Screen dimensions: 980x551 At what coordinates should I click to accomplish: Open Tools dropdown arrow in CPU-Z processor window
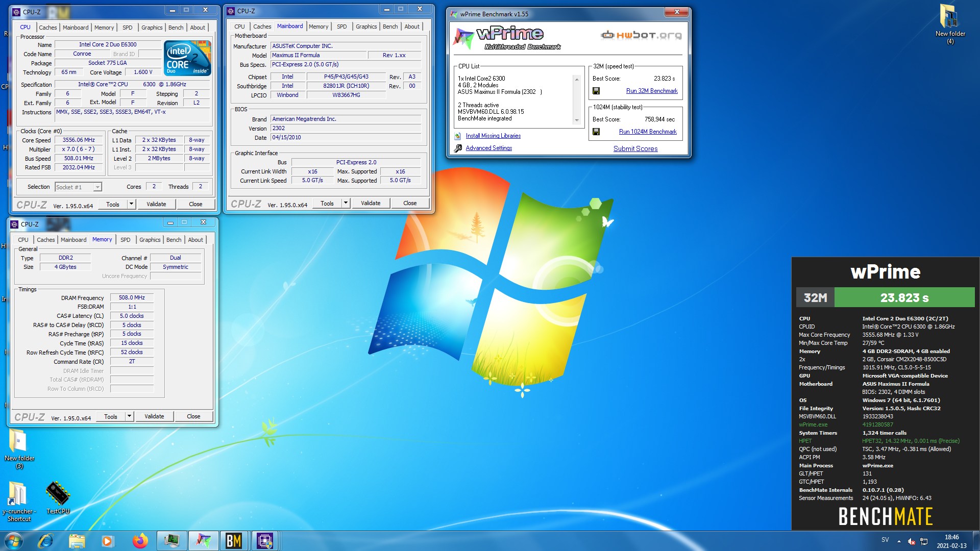(131, 204)
